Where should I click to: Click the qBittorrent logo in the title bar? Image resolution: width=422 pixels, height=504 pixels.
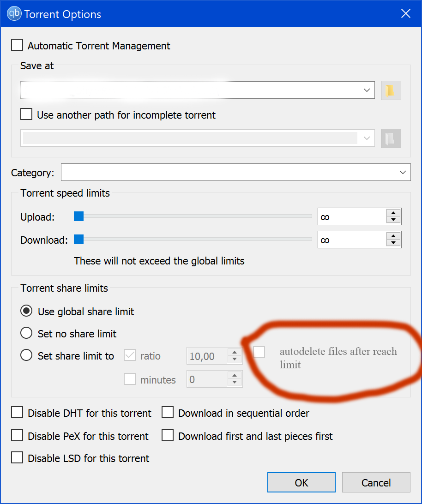pyautogui.click(x=13, y=13)
